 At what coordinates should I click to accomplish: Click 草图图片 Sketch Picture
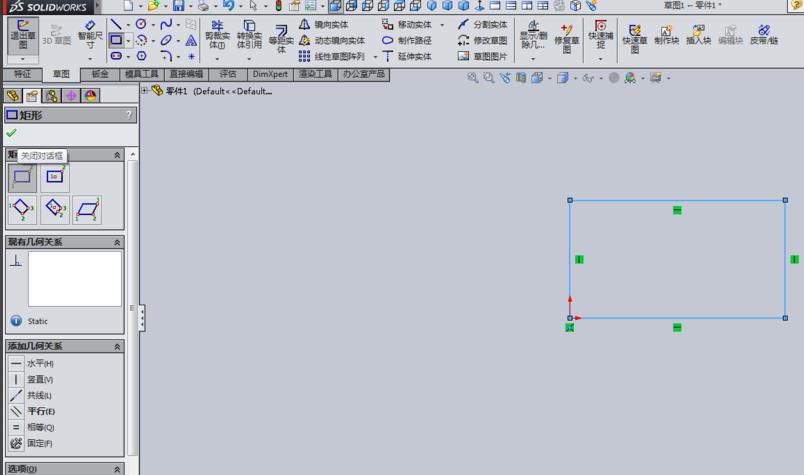483,56
